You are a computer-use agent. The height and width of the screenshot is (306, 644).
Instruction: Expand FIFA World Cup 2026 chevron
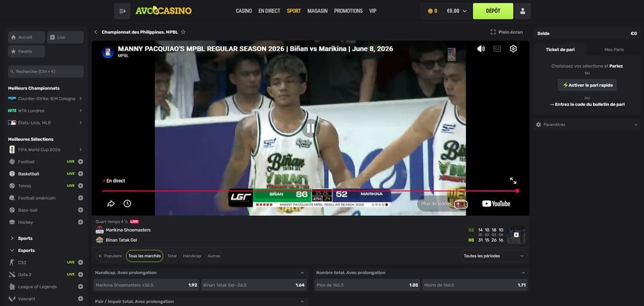[80, 150]
